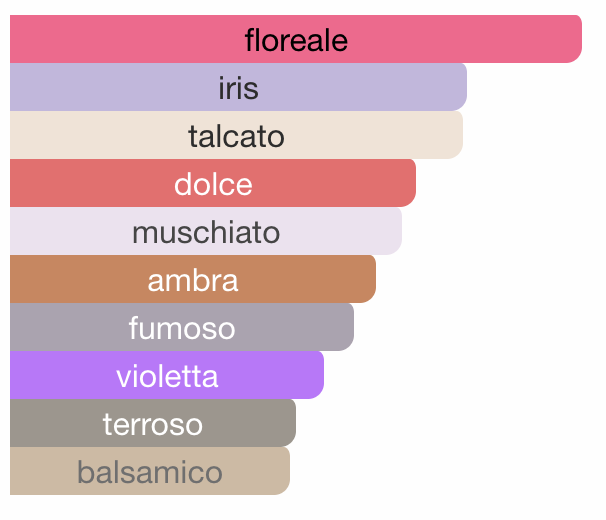Click the talcato accord bar

pos(237,135)
